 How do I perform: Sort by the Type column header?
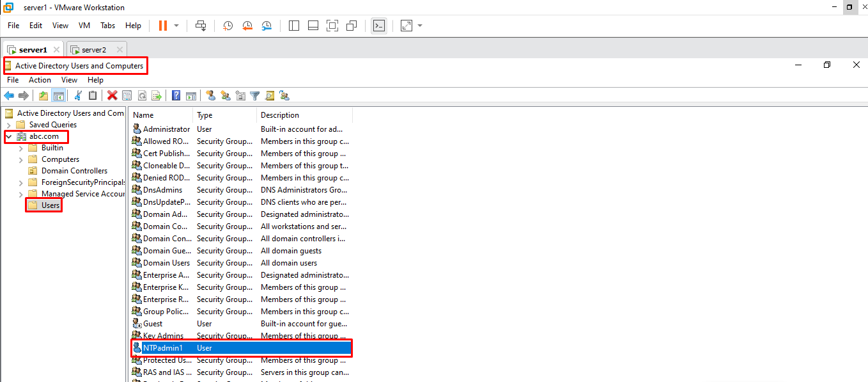click(x=225, y=115)
